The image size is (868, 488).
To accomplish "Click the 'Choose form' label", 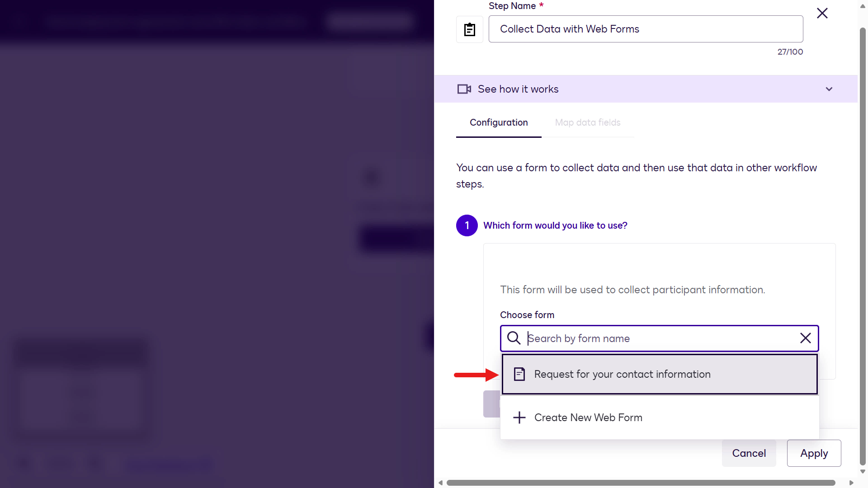I will 527,315.
